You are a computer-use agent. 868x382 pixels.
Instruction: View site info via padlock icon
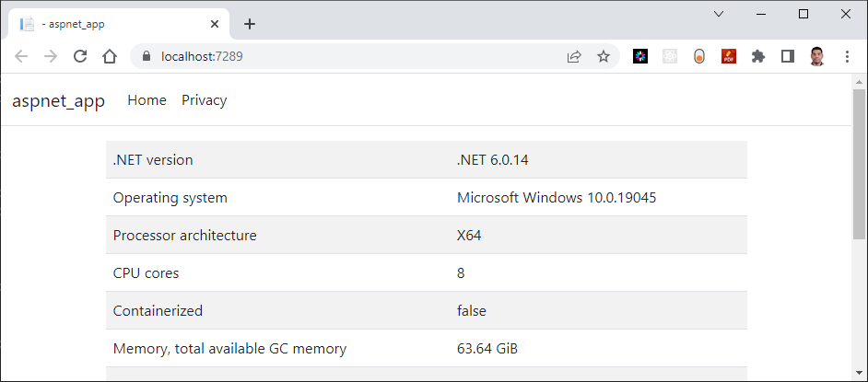(x=147, y=56)
